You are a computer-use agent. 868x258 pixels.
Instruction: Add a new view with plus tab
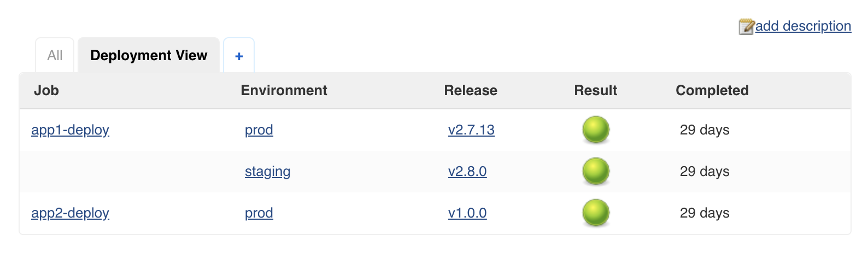[239, 55]
